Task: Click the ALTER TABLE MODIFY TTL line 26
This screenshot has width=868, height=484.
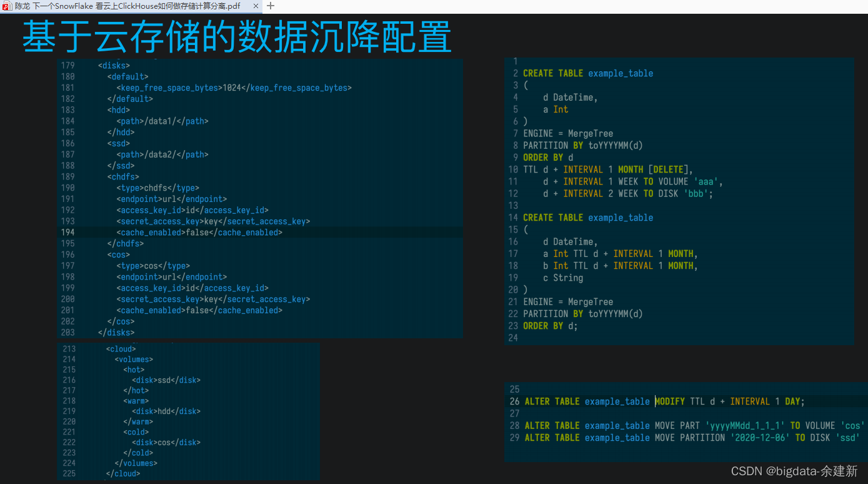Action: click(x=665, y=401)
